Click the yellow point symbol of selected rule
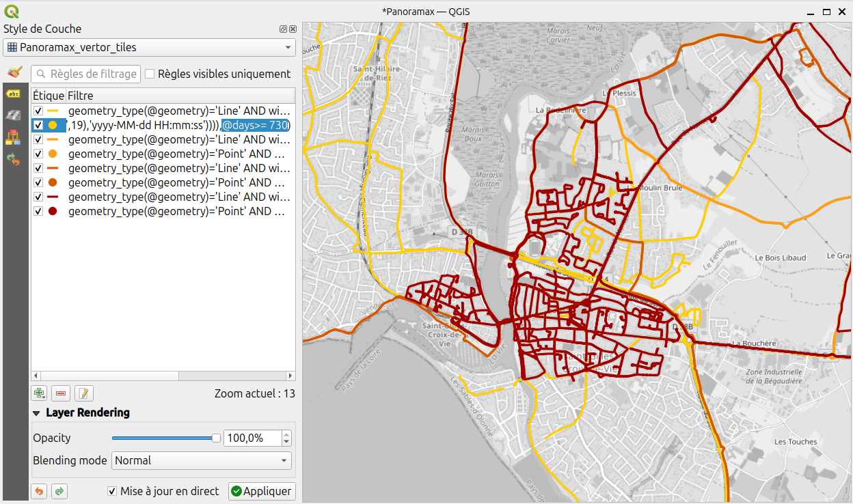Image resolution: width=853 pixels, height=504 pixels. [x=53, y=125]
